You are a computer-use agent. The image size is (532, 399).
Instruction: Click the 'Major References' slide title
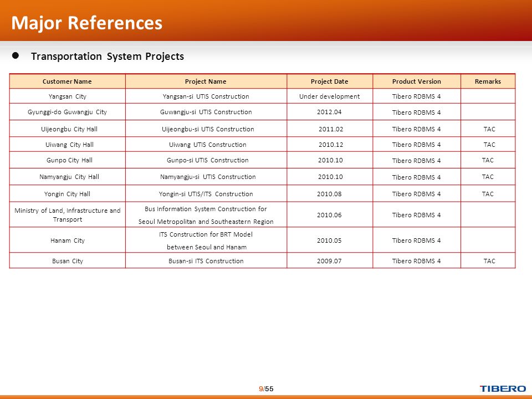(87, 23)
